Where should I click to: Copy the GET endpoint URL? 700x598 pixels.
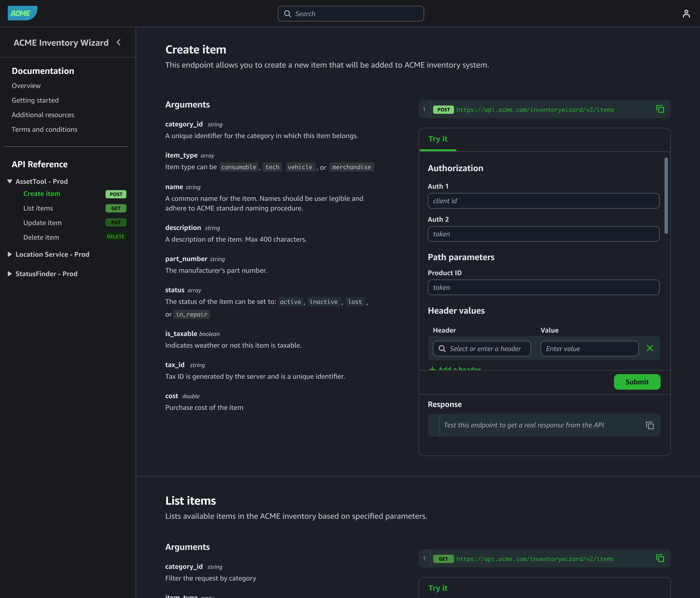coord(660,558)
